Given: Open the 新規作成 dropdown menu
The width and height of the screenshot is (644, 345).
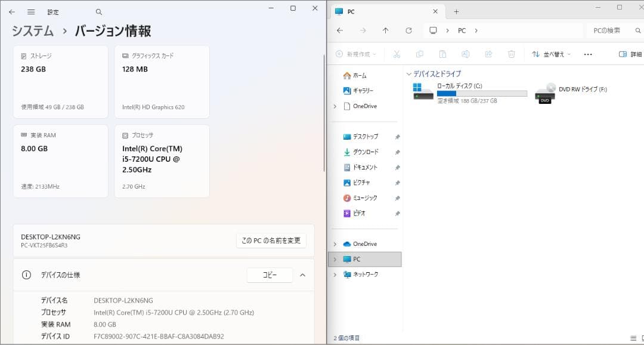Looking at the screenshot, I should (x=355, y=54).
